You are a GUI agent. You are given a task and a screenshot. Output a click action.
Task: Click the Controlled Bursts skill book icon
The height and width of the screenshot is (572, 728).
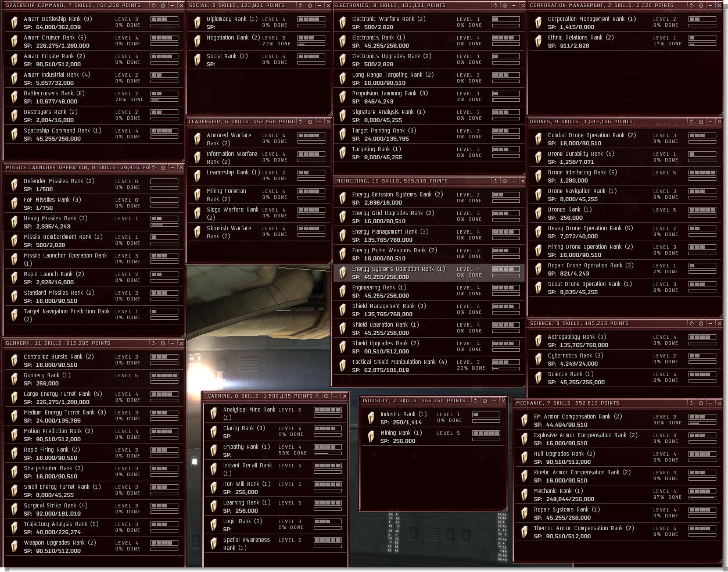pos(15,360)
